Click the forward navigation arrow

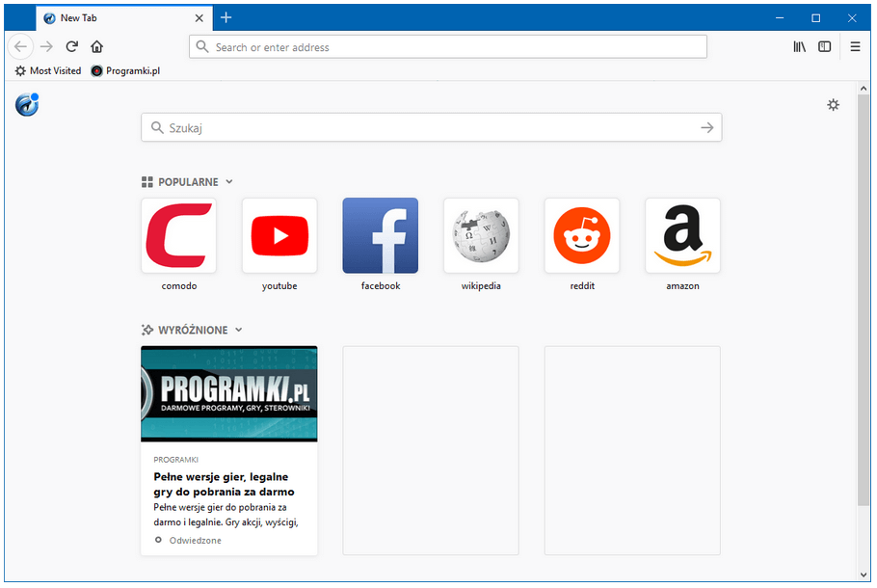tap(46, 46)
